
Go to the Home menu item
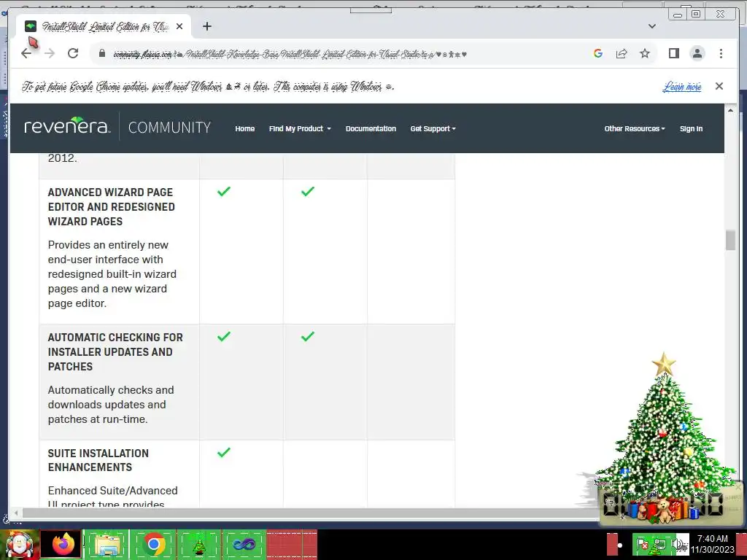coord(245,128)
